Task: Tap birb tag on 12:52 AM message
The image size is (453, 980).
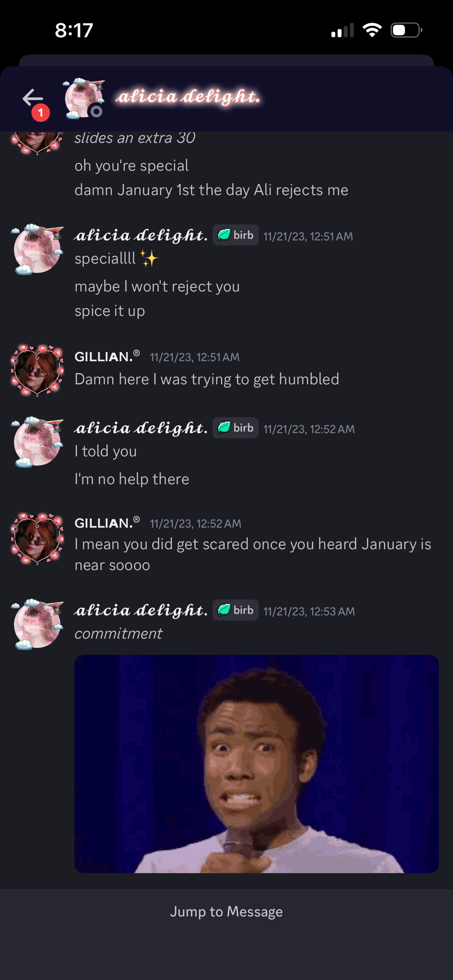Action: (x=235, y=428)
